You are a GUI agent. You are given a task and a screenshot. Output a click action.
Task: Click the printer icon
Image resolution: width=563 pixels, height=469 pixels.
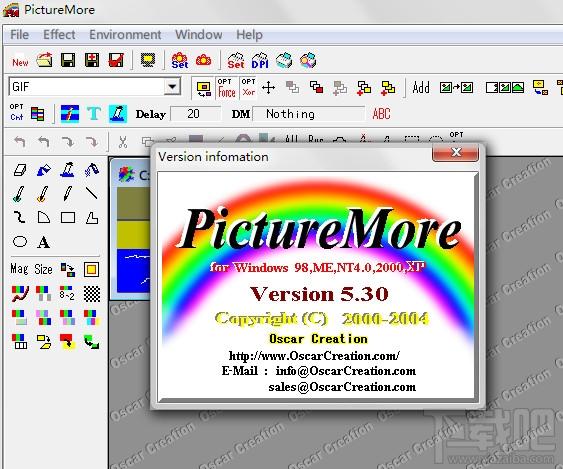click(x=284, y=60)
